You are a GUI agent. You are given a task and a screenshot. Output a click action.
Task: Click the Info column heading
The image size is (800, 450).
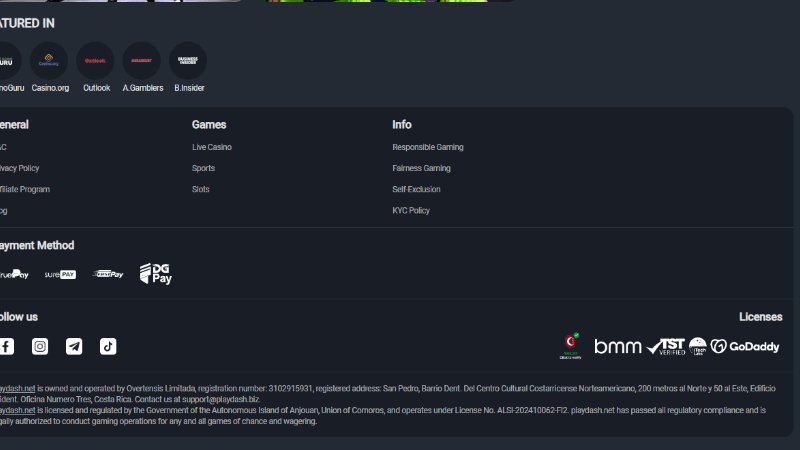tap(402, 124)
